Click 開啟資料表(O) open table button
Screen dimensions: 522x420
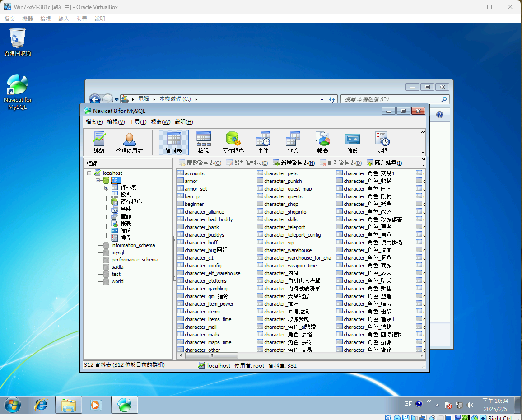(x=200, y=163)
